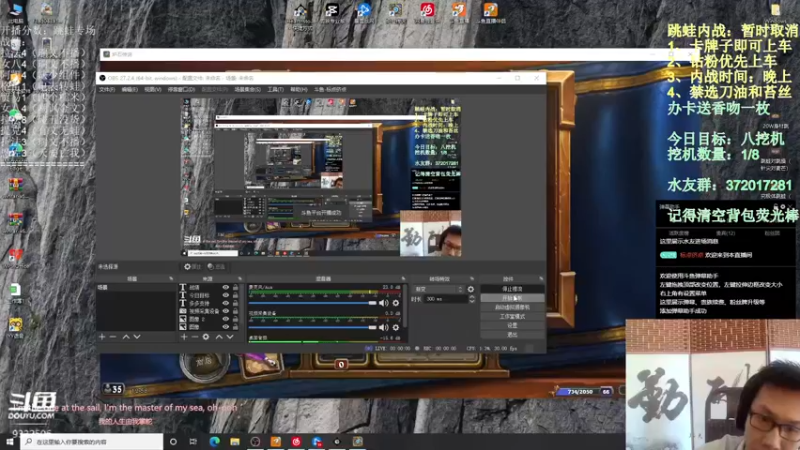Pop out the Controls dock panel
The image size is (800, 450).
click(x=541, y=279)
